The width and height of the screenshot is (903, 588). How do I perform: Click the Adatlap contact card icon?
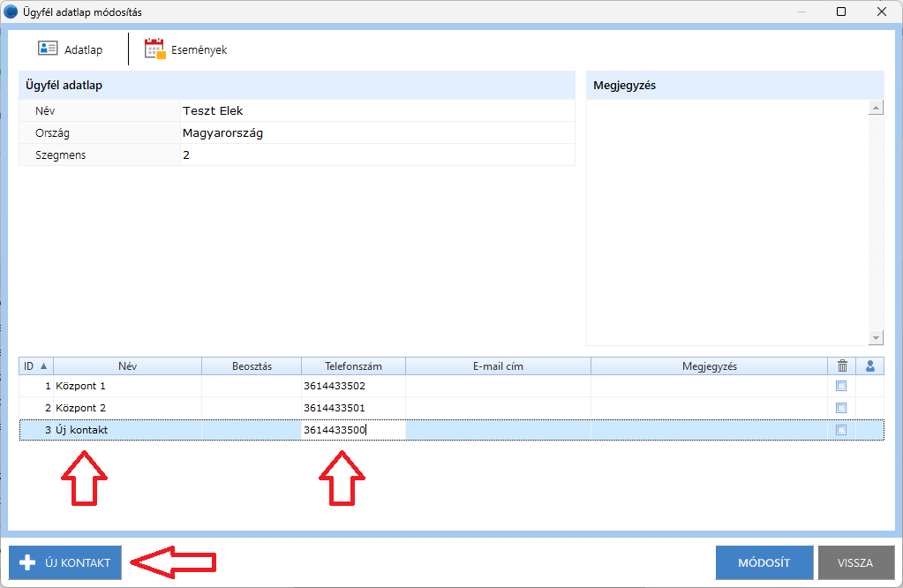tap(48, 49)
